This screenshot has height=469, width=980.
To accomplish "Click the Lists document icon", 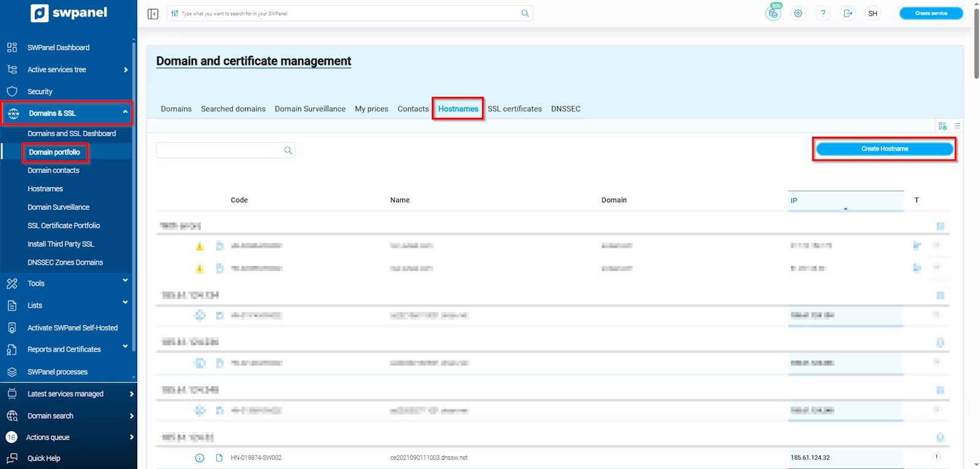I will tap(12, 305).
